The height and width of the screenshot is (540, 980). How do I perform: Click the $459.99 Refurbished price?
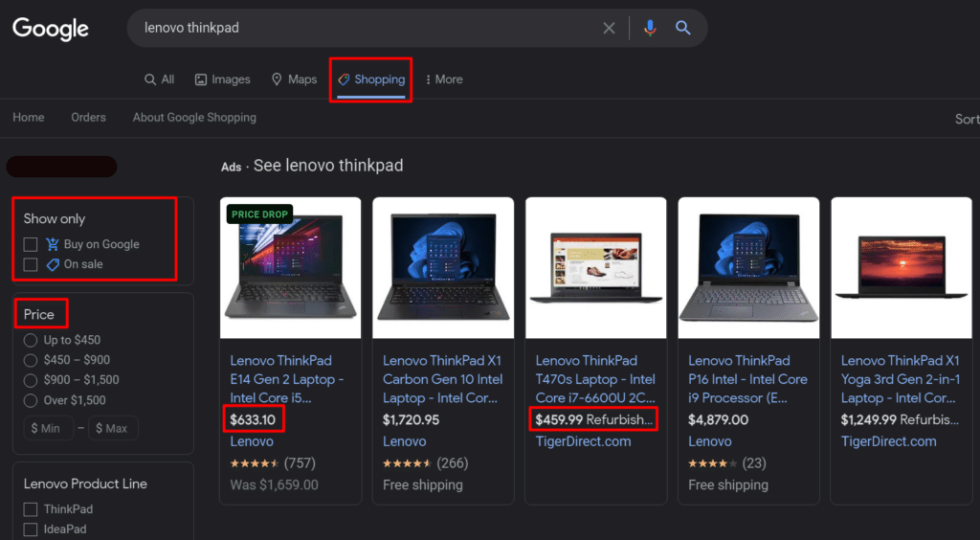(593, 420)
